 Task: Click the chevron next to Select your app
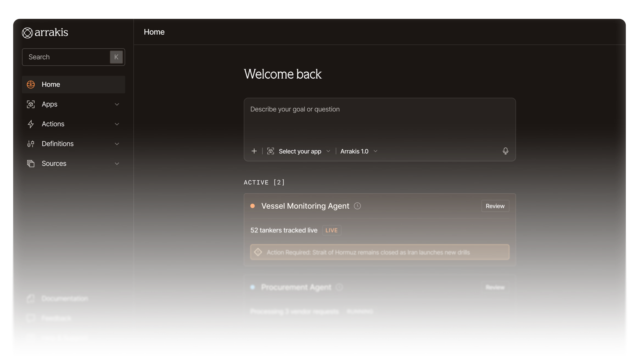pyautogui.click(x=328, y=151)
